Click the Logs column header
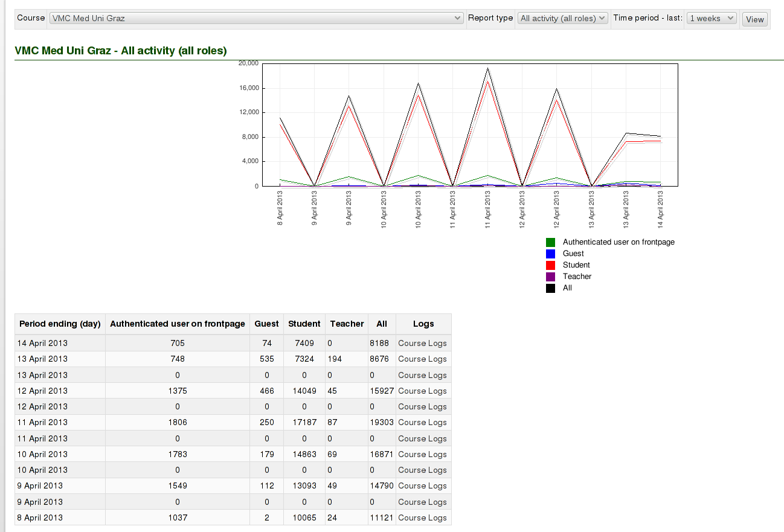 point(423,324)
